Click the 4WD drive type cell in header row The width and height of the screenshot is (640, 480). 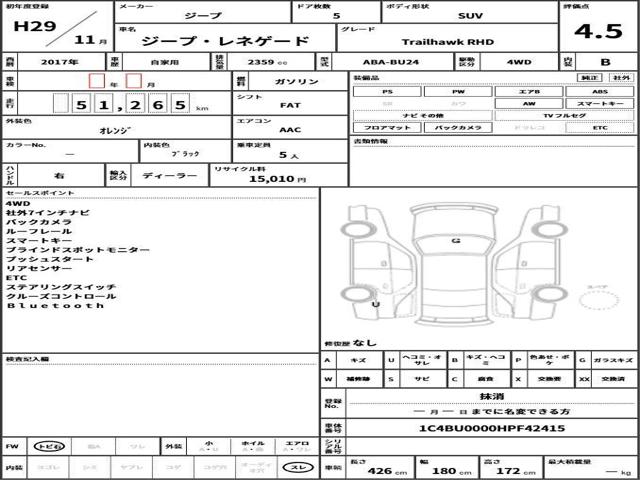click(x=519, y=62)
